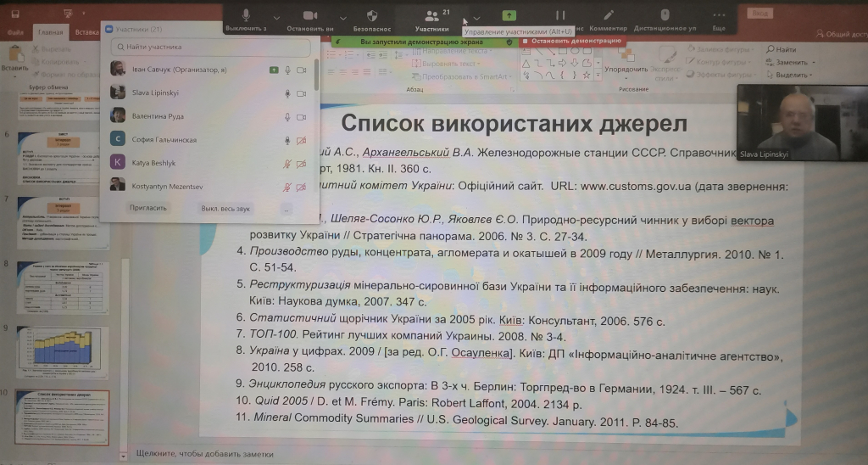Start a new share with green arrow
The image size is (868, 465).
(x=509, y=15)
